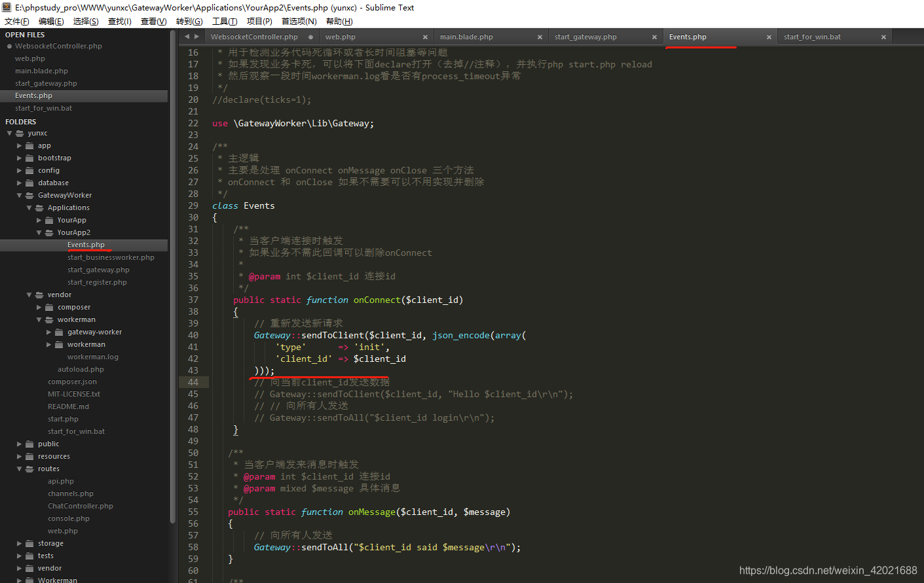Screen dimensions: 924x583
Task: Open ChatController.php under routes
Action: [x=81, y=506]
